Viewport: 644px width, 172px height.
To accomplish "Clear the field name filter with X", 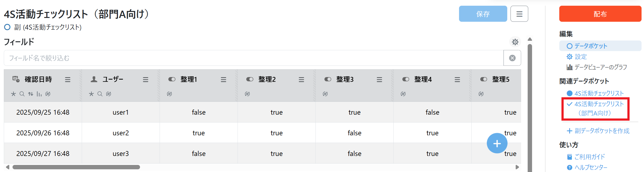I will pyautogui.click(x=512, y=58).
